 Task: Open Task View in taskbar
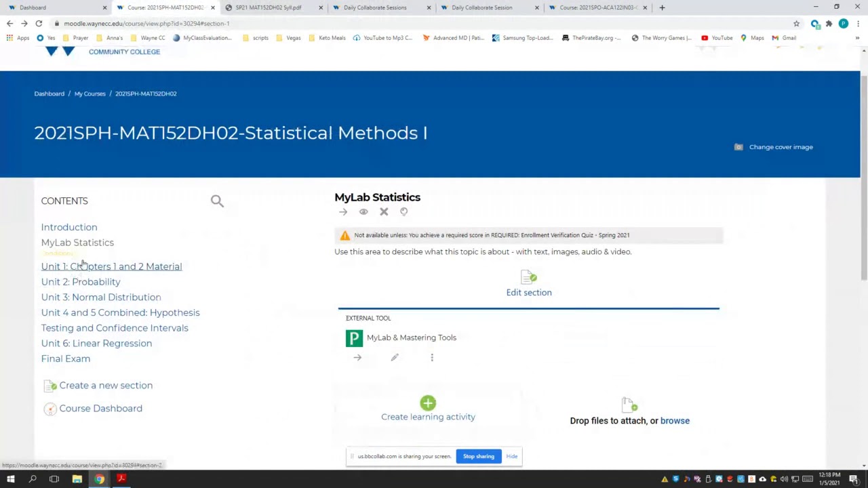click(x=54, y=479)
